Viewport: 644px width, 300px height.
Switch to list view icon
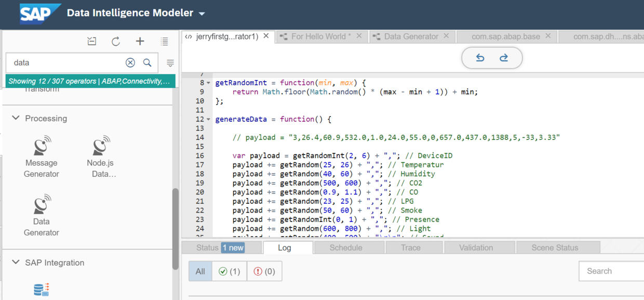click(164, 41)
